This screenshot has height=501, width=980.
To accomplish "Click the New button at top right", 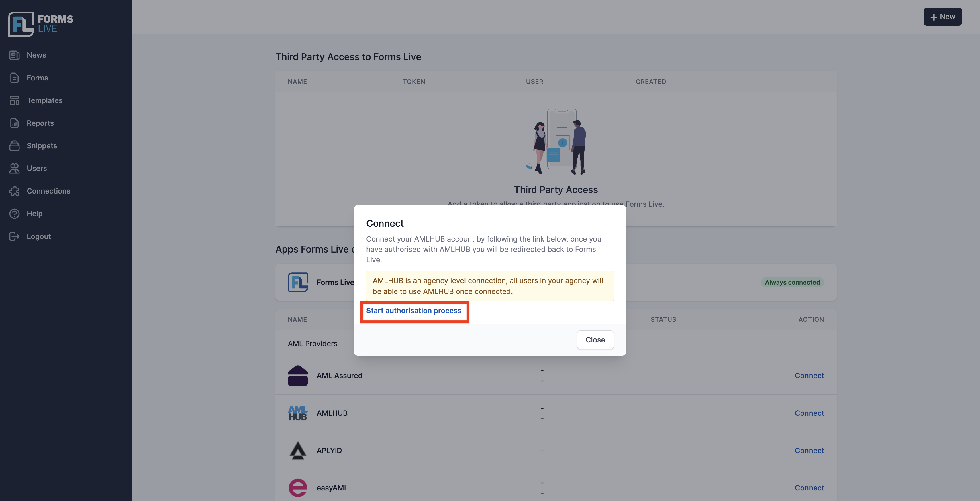I will (942, 17).
